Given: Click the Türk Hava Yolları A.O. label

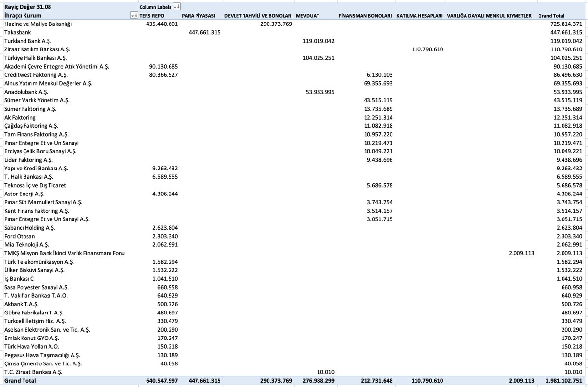Looking at the screenshot, I should click(x=31, y=346).
